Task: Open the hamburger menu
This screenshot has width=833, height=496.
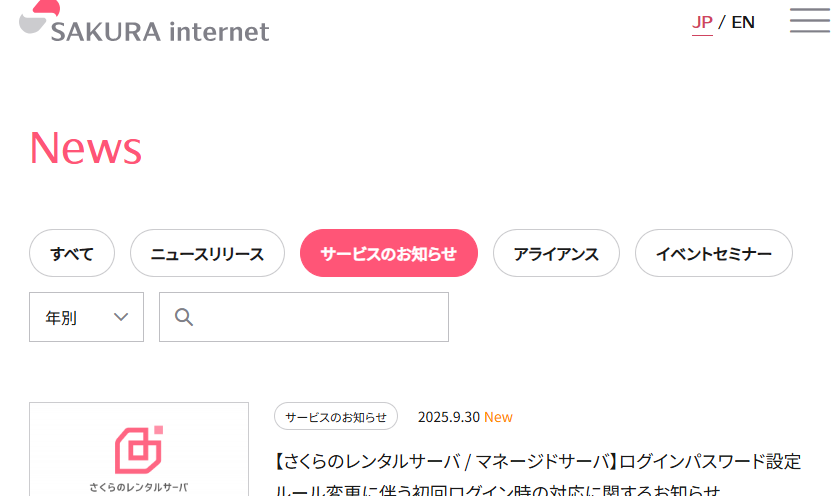Action: click(x=809, y=21)
